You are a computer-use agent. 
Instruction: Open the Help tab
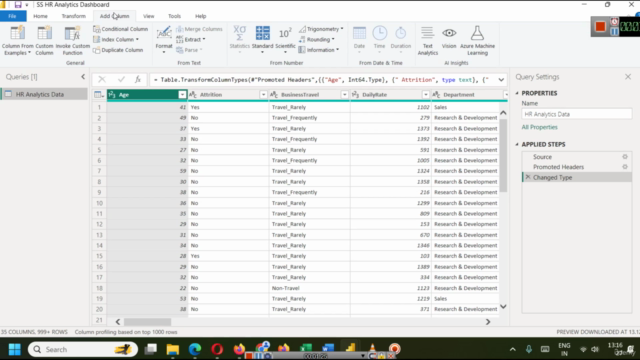point(200,16)
